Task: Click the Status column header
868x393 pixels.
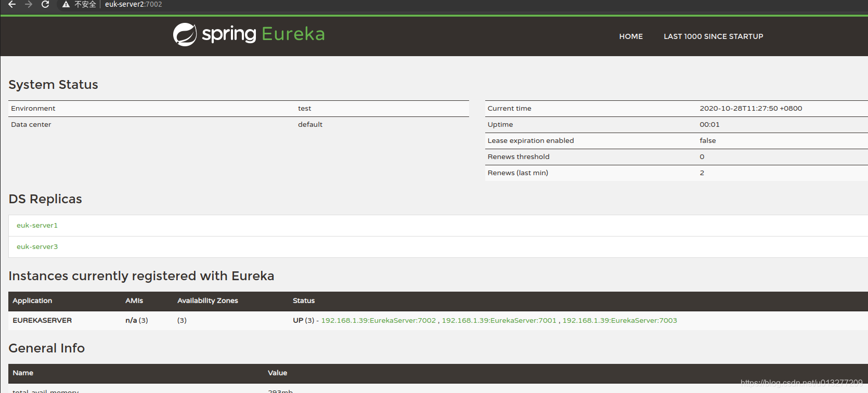Action: [x=304, y=300]
